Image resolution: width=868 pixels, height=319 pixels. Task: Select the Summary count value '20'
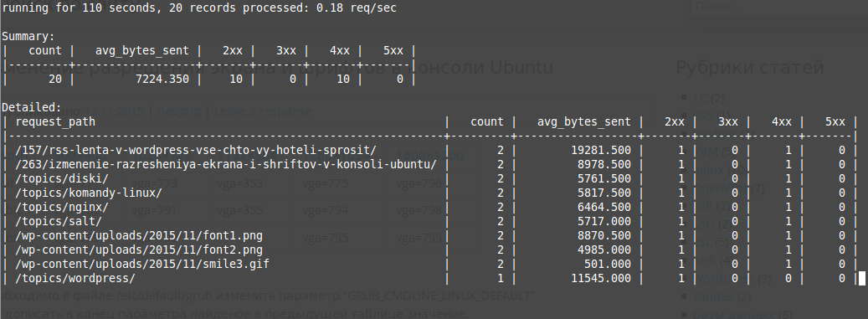pos(54,80)
